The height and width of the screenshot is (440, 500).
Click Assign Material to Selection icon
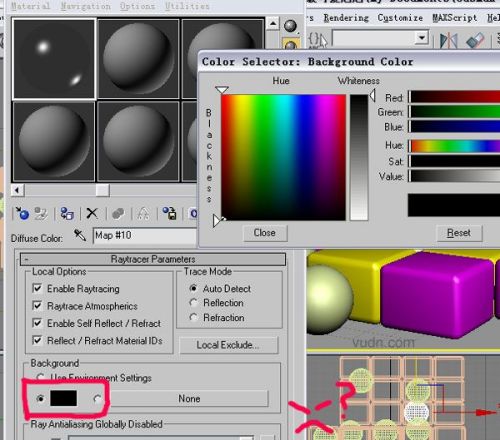67,213
